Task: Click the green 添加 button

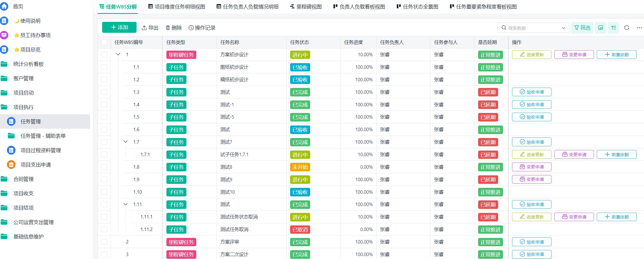Action: 119,27
